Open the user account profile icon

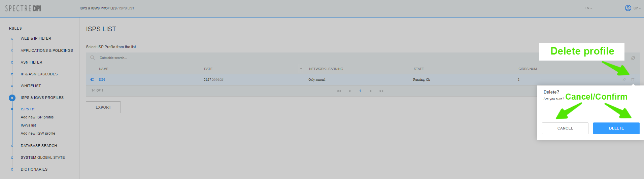pyautogui.click(x=628, y=8)
